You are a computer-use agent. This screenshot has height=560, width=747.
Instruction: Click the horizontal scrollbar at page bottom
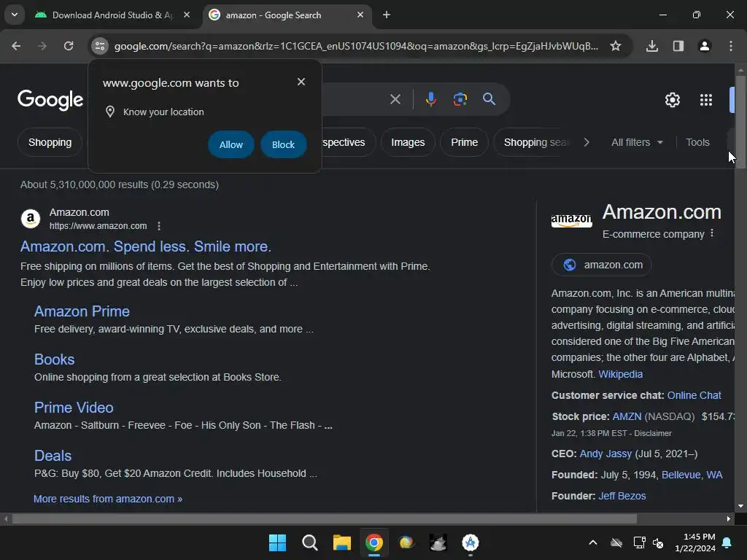324,518
